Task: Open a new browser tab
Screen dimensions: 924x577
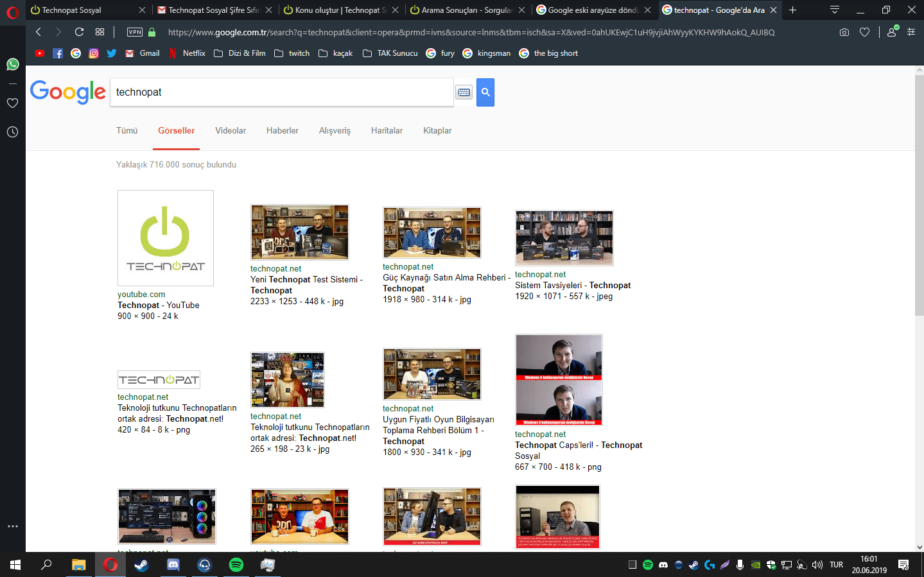Action: click(792, 10)
